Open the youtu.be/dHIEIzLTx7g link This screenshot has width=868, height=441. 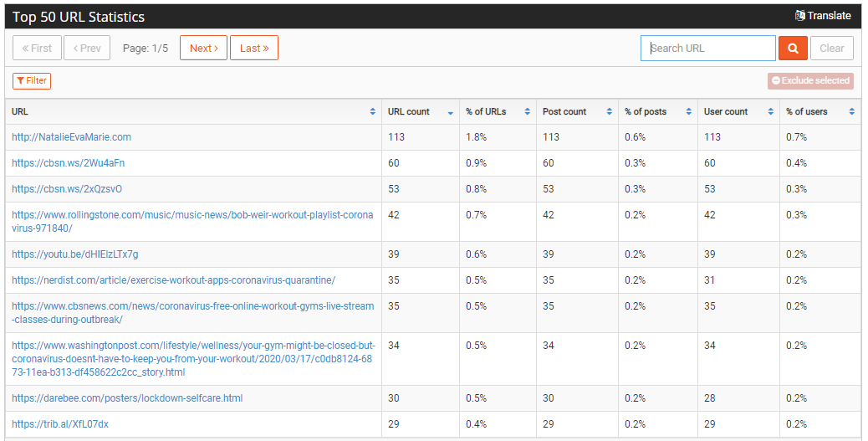pyautogui.click(x=74, y=254)
